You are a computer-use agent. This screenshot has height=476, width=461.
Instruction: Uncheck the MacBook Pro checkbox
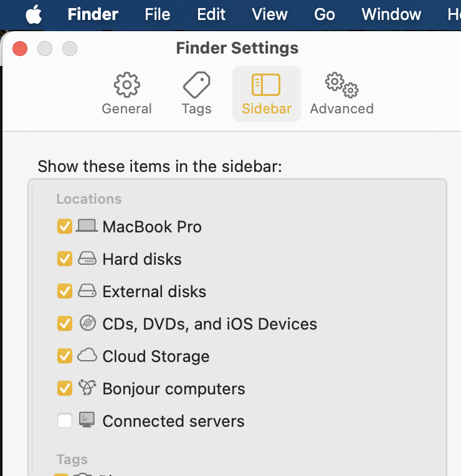click(x=64, y=226)
